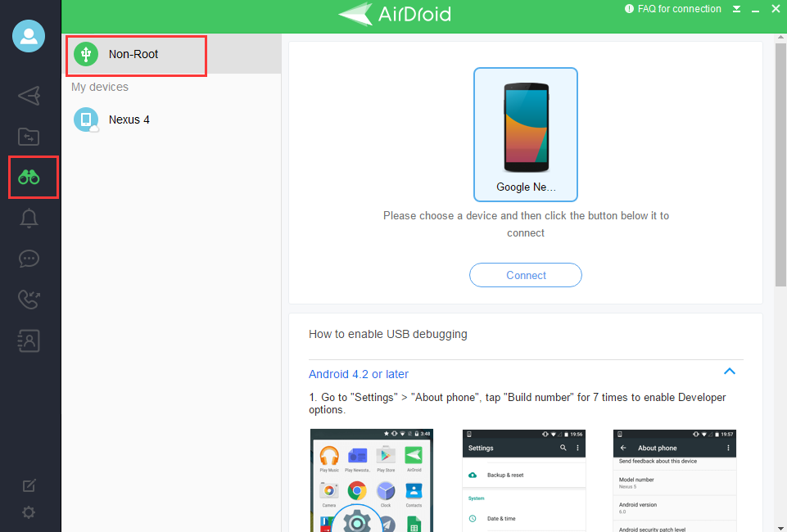Open the title bar dropdown menu icon
This screenshot has width=787, height=532.
pos(736,9)
